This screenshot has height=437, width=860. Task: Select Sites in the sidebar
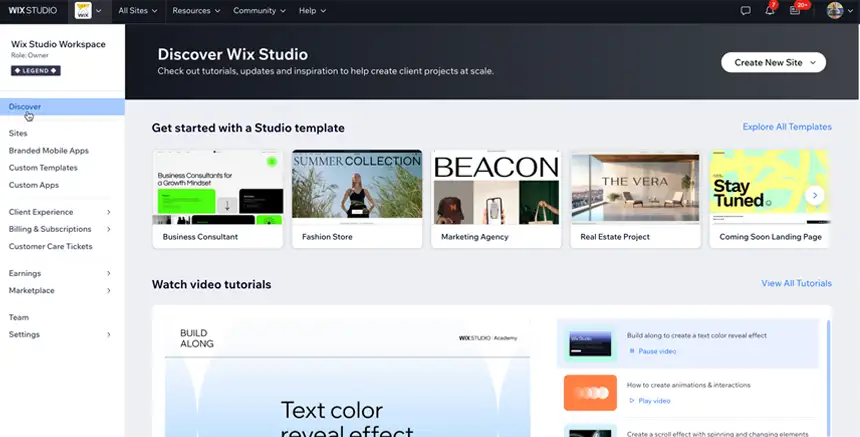click(18, 133)
